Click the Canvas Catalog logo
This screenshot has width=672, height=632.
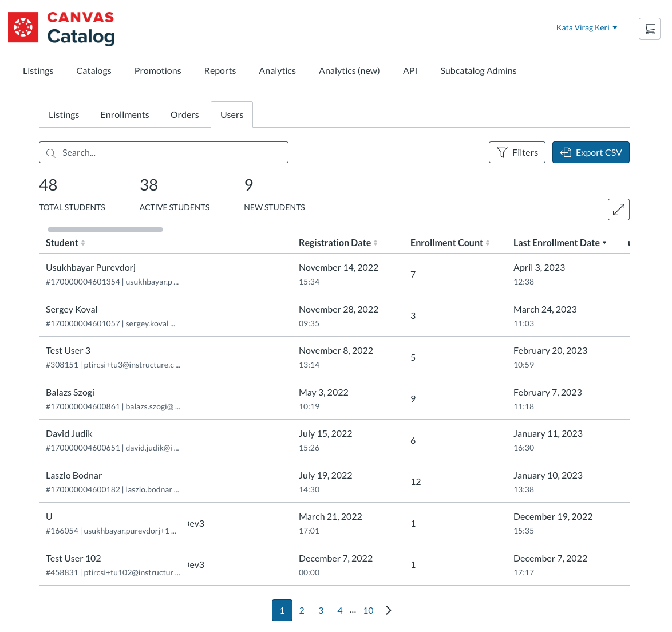pos(61,28)
